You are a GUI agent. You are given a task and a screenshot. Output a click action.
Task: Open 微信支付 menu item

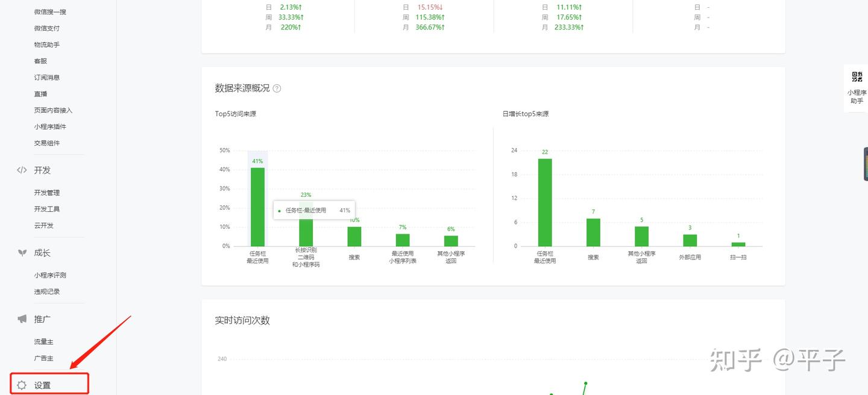tap(47, 28)
